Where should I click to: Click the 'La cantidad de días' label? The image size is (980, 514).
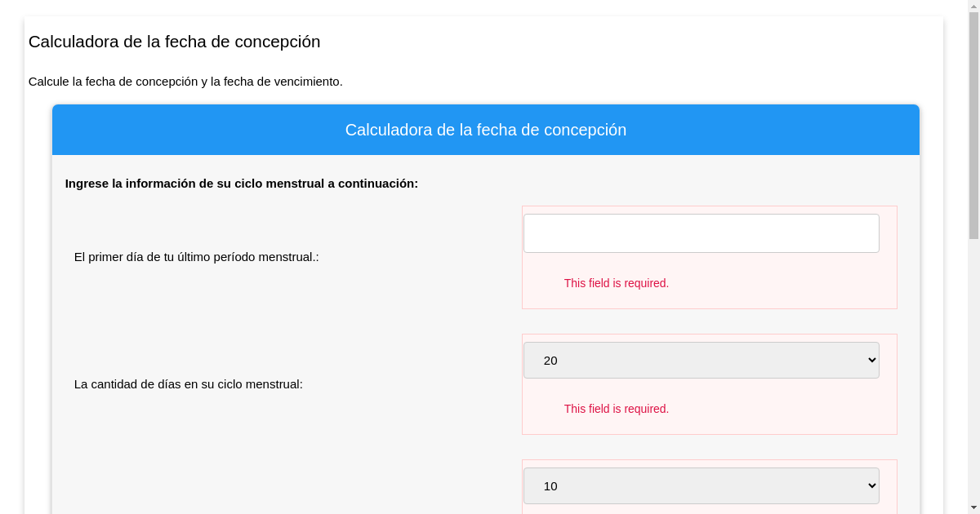[188, 384]
